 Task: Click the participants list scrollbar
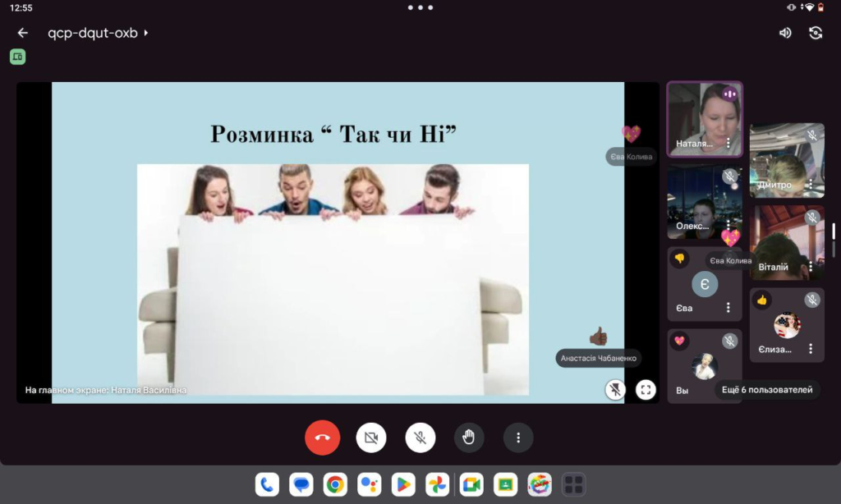coord(834,231)
